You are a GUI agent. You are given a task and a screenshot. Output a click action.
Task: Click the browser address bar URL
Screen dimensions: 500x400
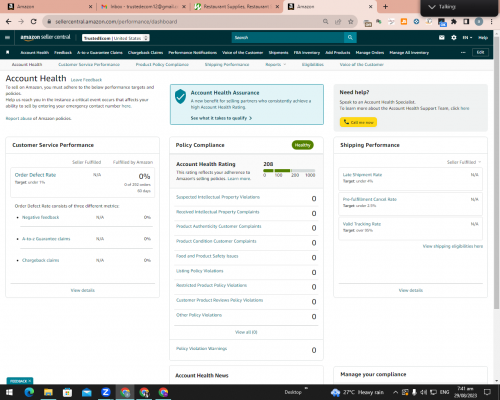click(116, 22)
